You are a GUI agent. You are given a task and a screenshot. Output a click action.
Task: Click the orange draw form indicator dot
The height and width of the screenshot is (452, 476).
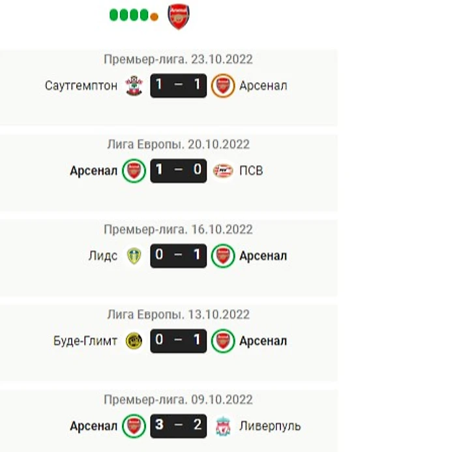pos(155,17)
